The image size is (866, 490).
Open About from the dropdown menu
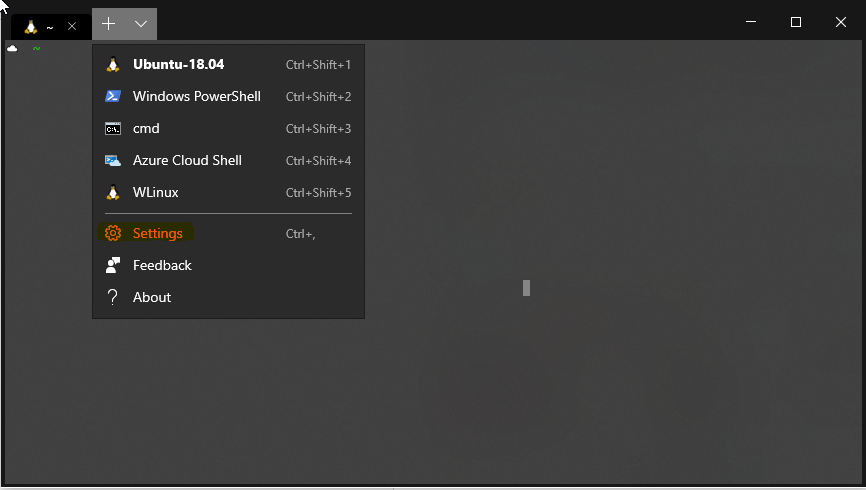pyautogui.click(x=228, y=297)
